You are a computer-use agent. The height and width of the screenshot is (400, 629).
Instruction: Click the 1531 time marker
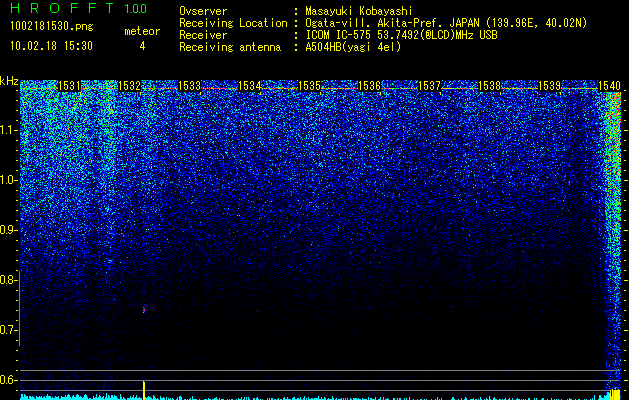69,86
